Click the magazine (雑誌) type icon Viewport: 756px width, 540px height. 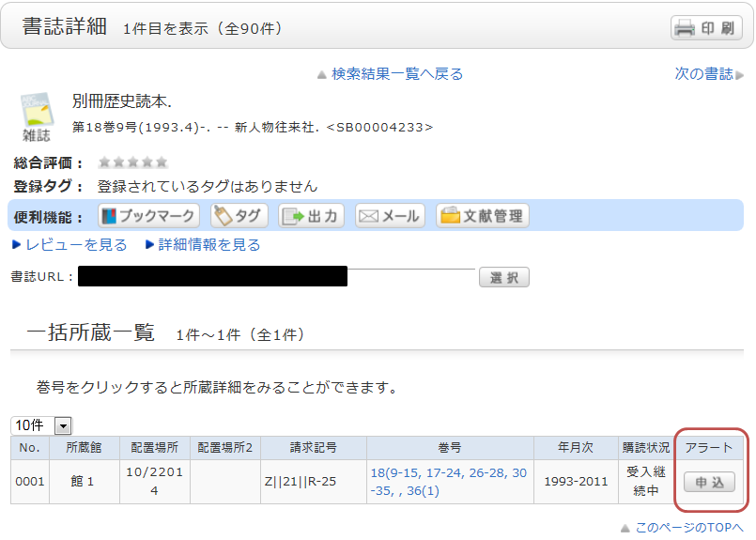(37, 116)
